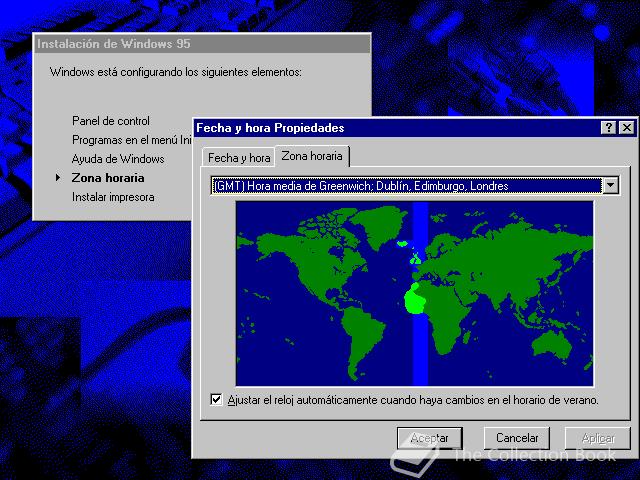This screenshot has height=480, width=640.
Task: Click the Aceptar button
Action: click(x=429, y=438)
